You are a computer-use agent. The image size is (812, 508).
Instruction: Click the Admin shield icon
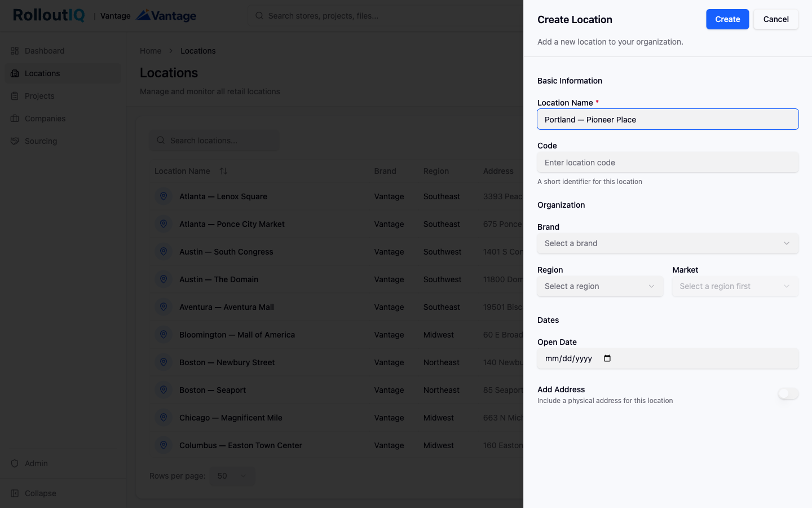tap(15, 463)
